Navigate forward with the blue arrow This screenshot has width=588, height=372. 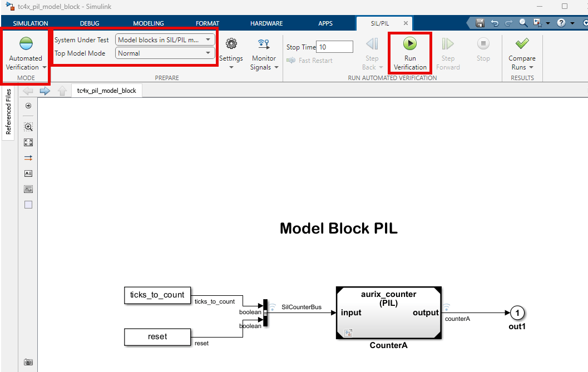pos(45,91)
